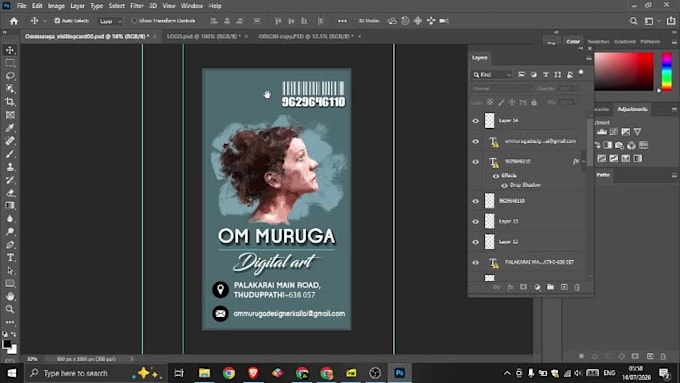Select the Horizontal Type tool
The image size is (680, 383).
click(10, 258)
